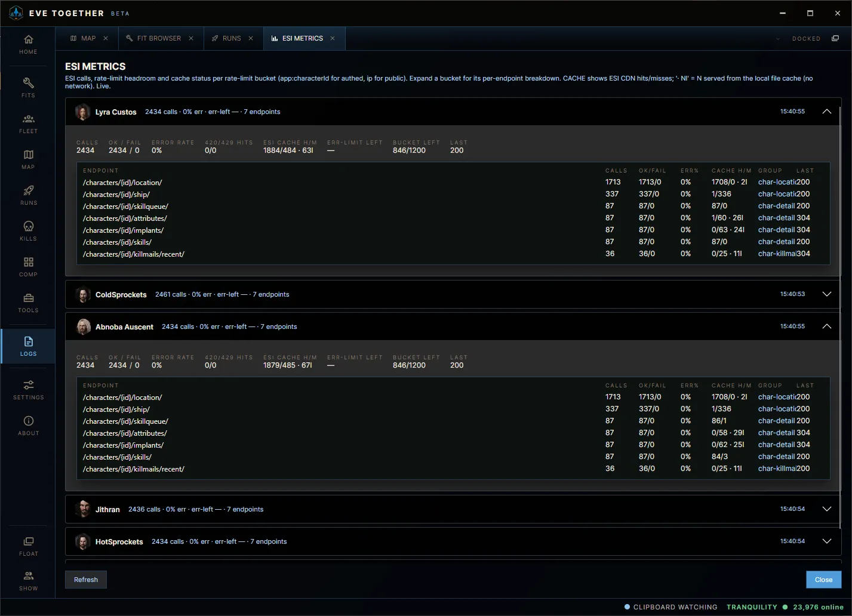The image size is (852, 616).
Task: Close the MAP tab with its X
Action: pos(106,38)
